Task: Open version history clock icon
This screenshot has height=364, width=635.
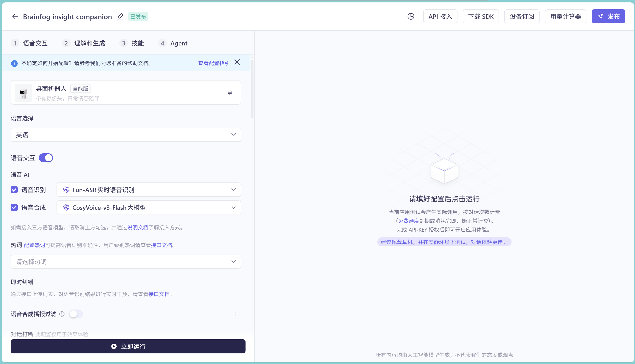Action: point(411,17)
